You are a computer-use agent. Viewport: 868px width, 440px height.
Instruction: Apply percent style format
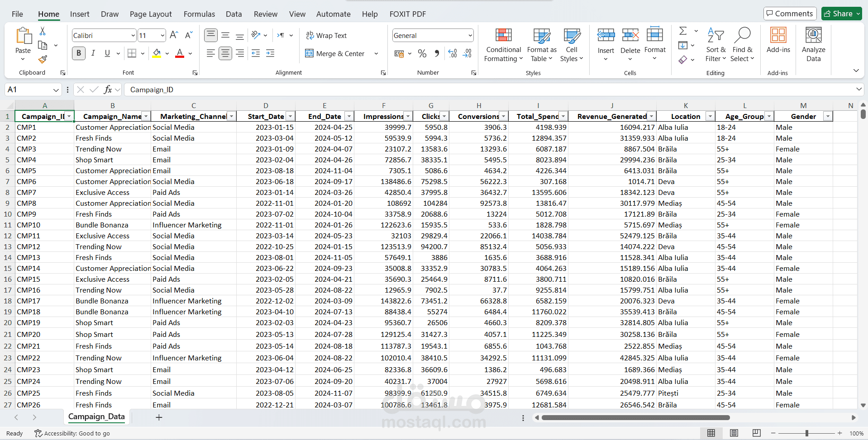[x=422, y=53]
